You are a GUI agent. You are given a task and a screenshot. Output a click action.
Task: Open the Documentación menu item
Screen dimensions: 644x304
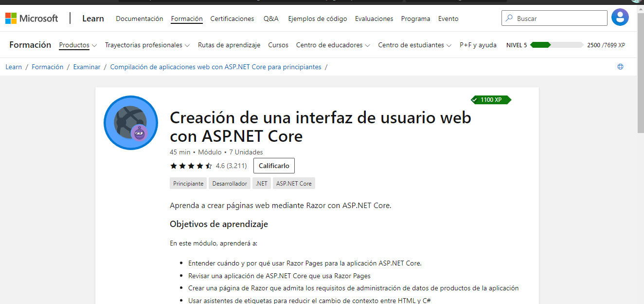140,19
